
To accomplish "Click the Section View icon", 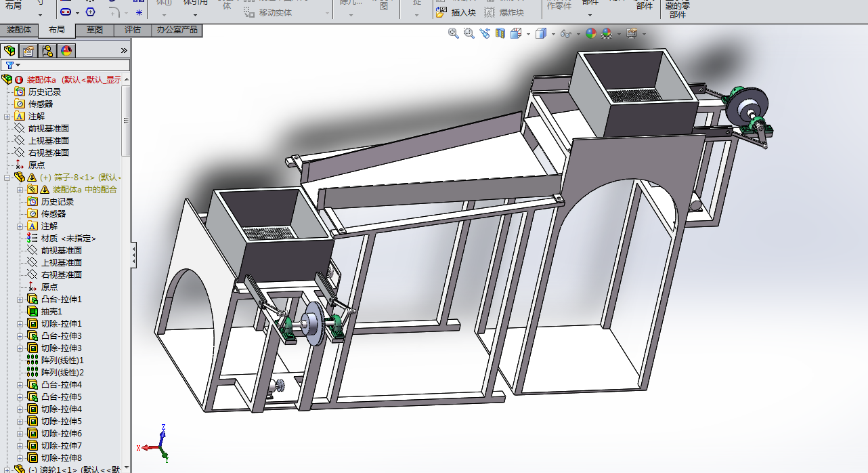I will [x=500, y=33].
